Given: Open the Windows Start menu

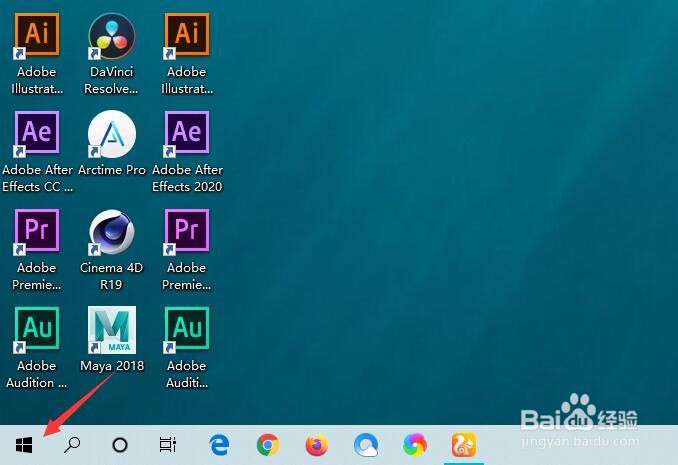Looking at the screenshot, I should (x=24, y=445).
